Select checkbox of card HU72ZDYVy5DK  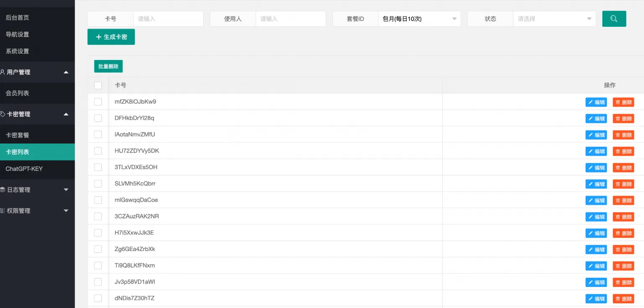pyautogui.click(x=98, y=151)
